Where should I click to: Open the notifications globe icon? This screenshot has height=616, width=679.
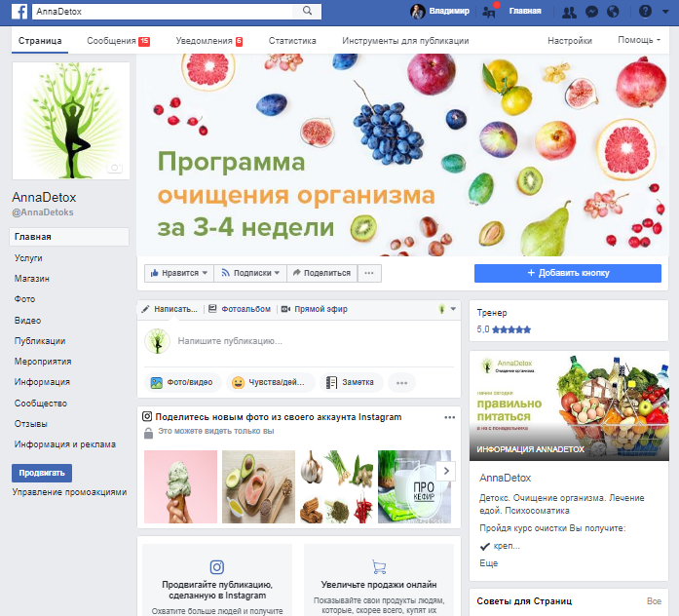[x=613, y=12]
